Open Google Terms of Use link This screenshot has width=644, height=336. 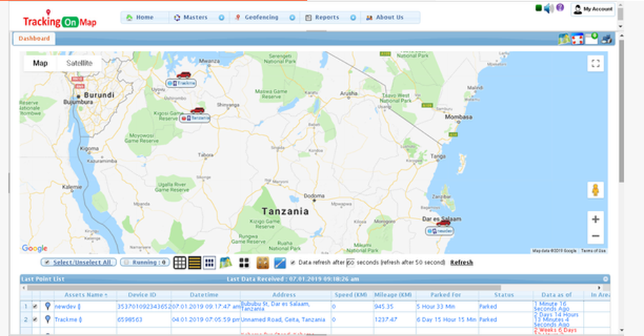click(x=593, y=250)
